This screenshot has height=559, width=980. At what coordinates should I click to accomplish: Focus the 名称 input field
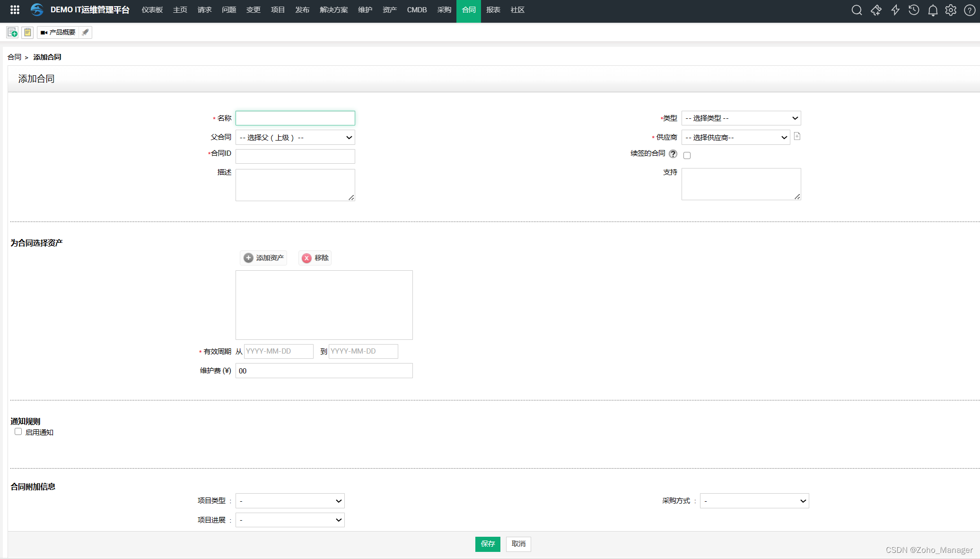point(295,118)
